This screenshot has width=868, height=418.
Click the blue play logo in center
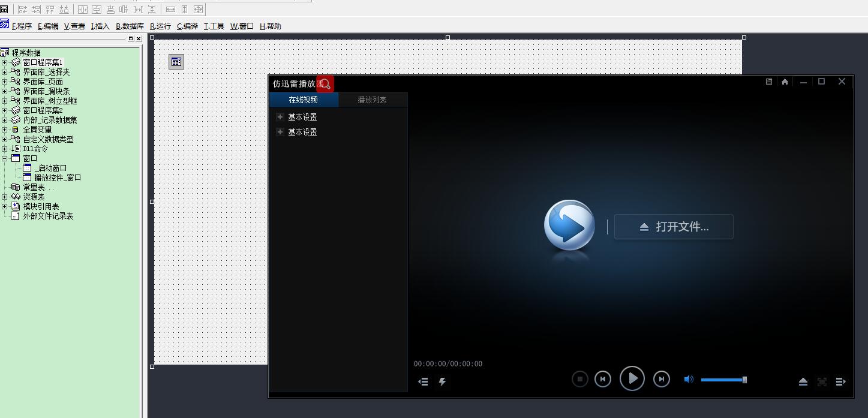click(x=569, y=225)
